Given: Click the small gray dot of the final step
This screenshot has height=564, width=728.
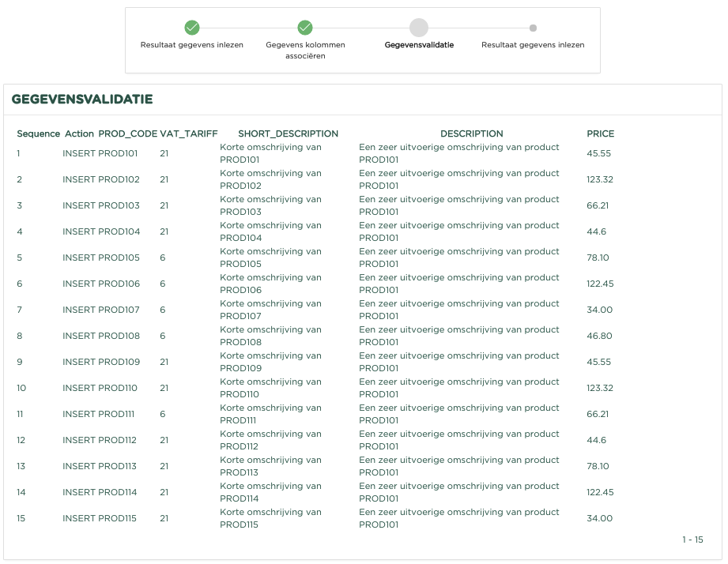Looking at the screenshot, I should coord(533,28).
